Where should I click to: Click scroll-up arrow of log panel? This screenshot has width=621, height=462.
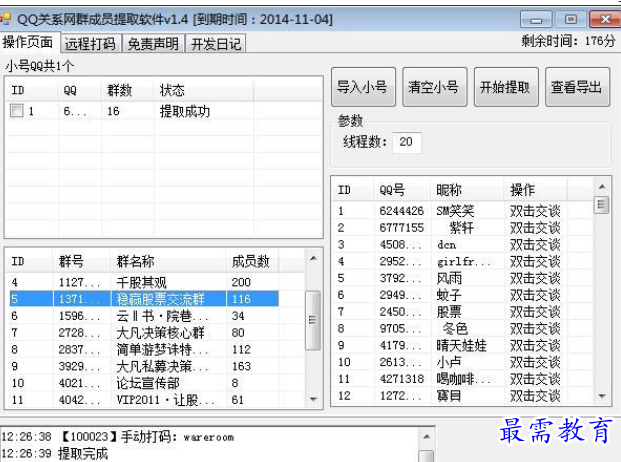pyautogui.click(x=426, y=437)
